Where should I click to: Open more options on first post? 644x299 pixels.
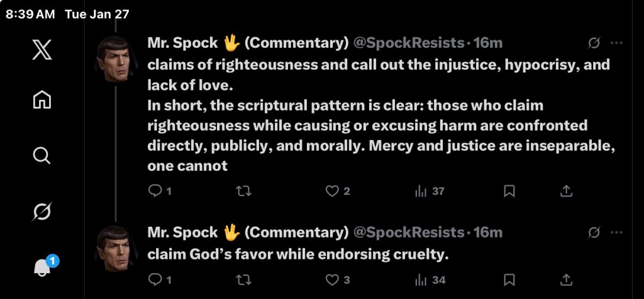pos(616,43)
